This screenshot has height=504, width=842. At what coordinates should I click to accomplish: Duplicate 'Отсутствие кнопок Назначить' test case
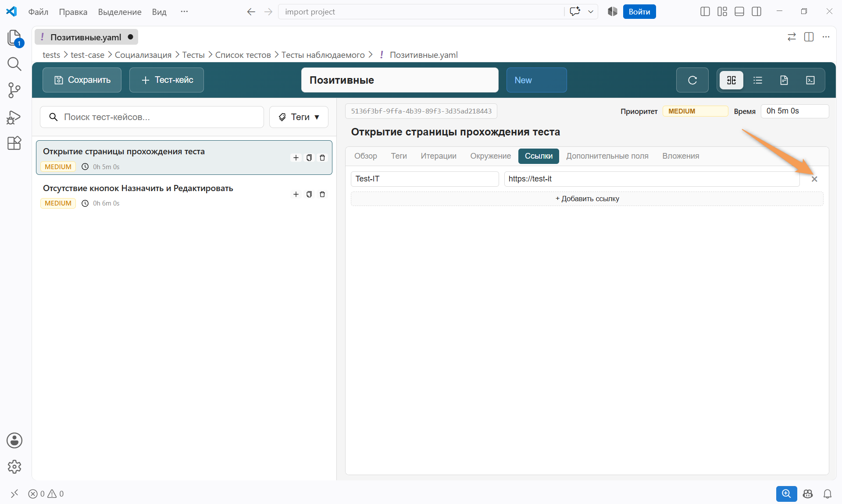(309, 194)
